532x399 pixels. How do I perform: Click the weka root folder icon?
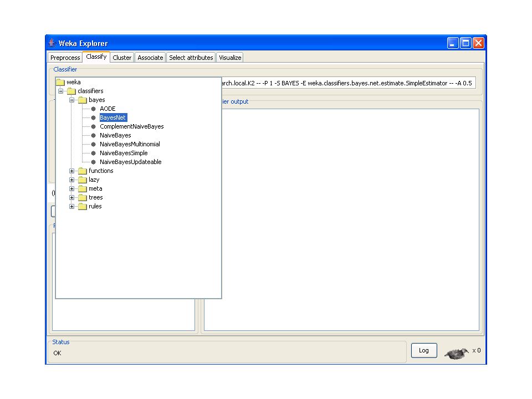coord(60,82)
